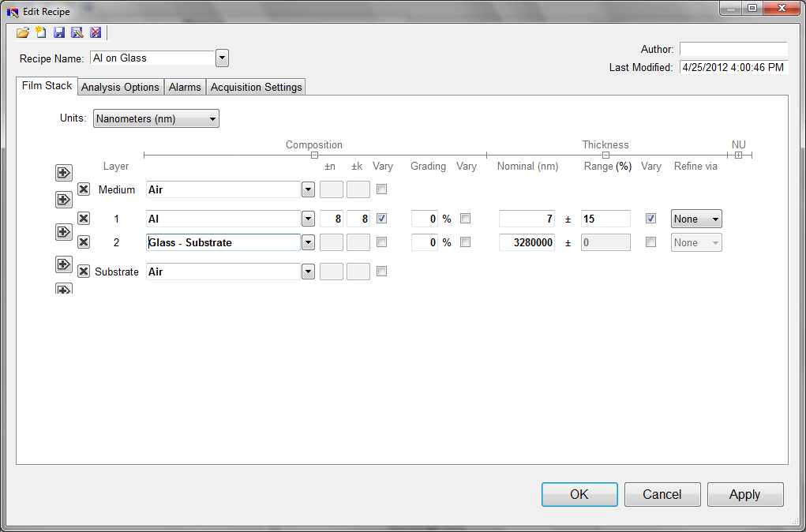Collapse the Thickness column group
Screen dimensions: 806x532
(x=606, y=155)
